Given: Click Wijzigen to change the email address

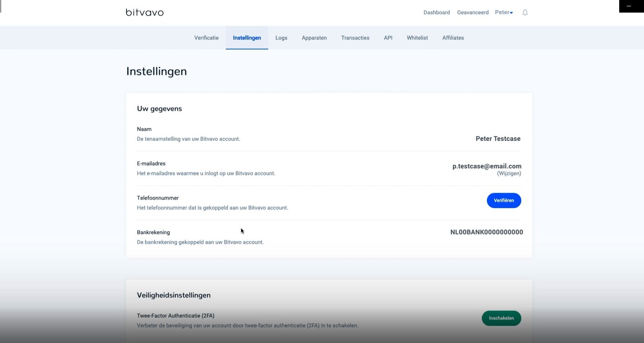Looking at the screenshot, I should point(509,173).
